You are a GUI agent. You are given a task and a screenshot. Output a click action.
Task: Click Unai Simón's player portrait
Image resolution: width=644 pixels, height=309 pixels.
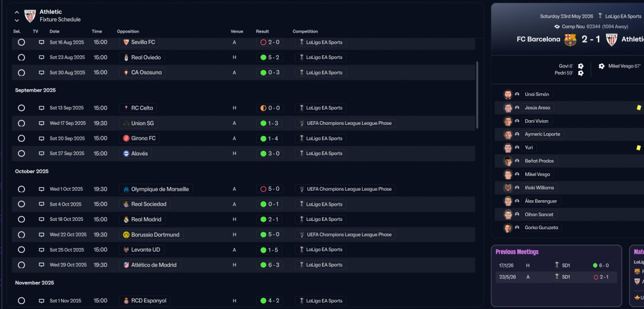click(508, 95)
